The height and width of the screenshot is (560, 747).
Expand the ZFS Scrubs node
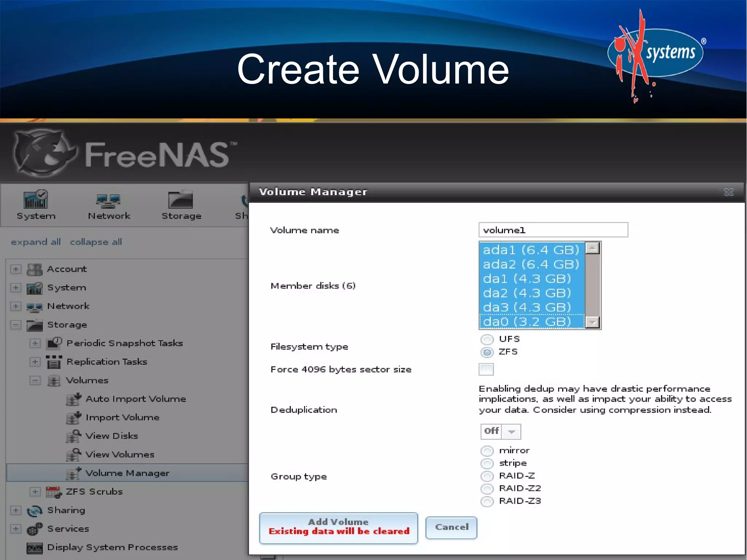[35, 492]
